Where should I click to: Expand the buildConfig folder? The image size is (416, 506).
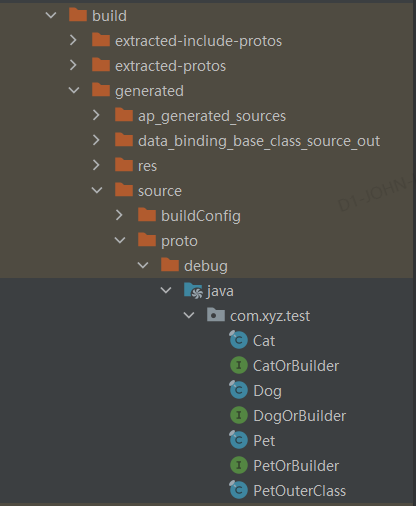click(119, 215)
